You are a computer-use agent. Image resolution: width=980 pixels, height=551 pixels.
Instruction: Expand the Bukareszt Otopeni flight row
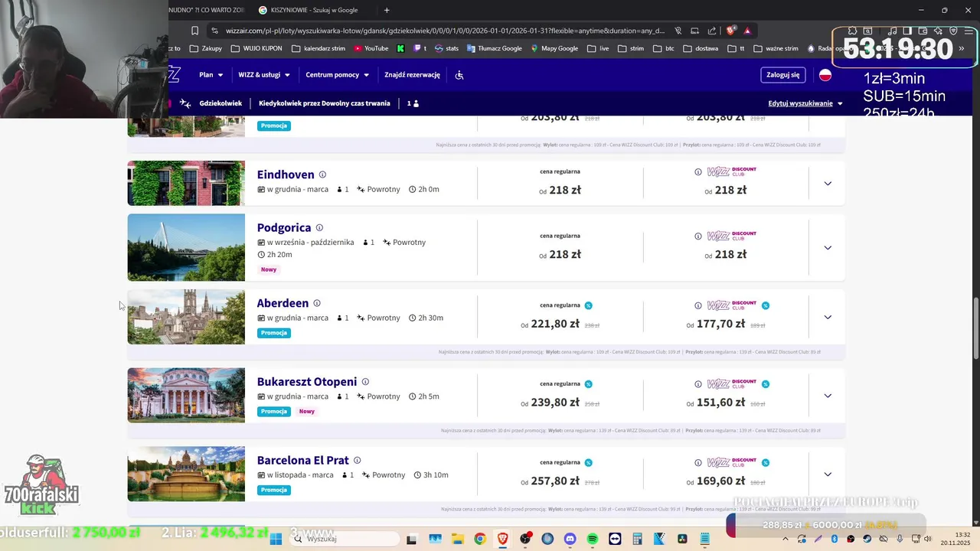coord(828,396)
